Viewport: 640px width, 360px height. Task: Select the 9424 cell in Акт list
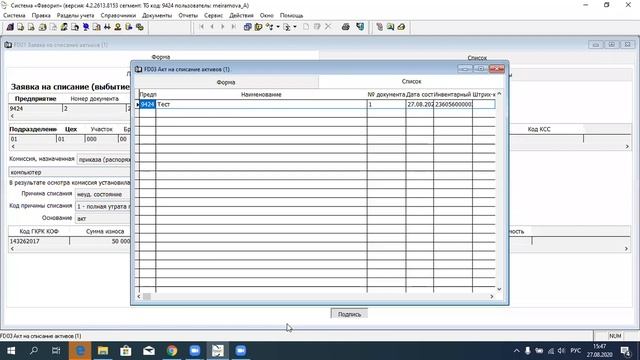click(x=147, y=104)
